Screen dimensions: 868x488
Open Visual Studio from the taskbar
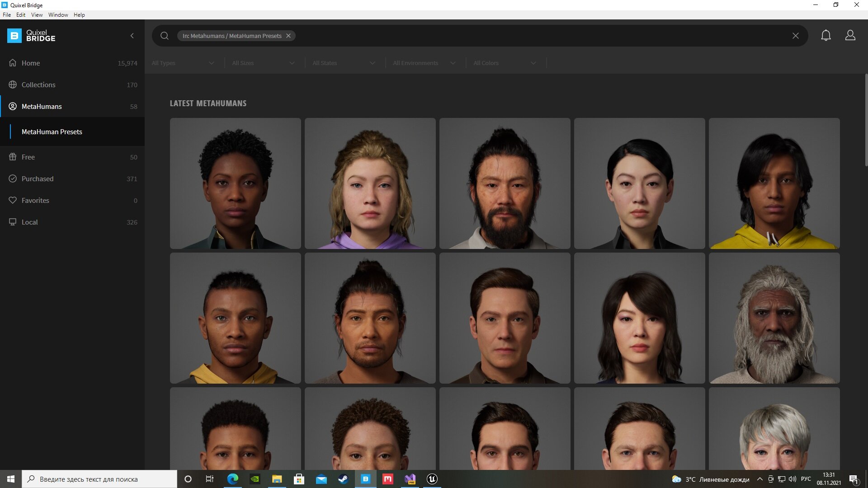410,479
